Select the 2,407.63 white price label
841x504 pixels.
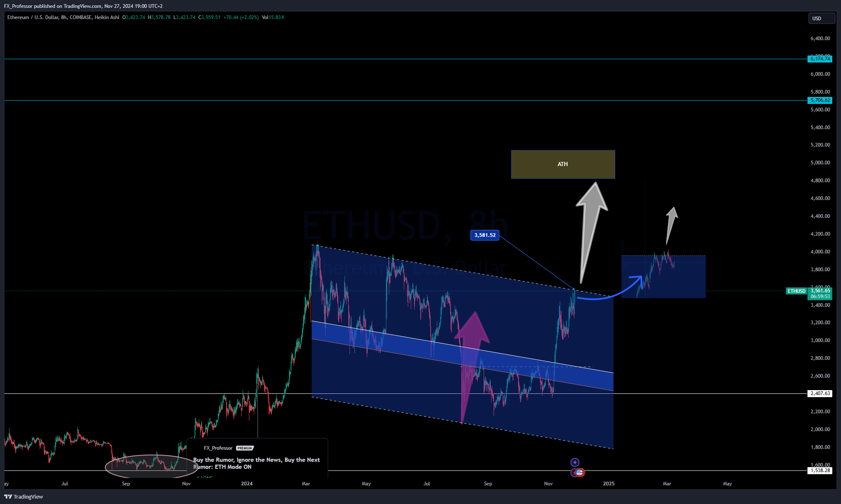(x=820, y=393)
